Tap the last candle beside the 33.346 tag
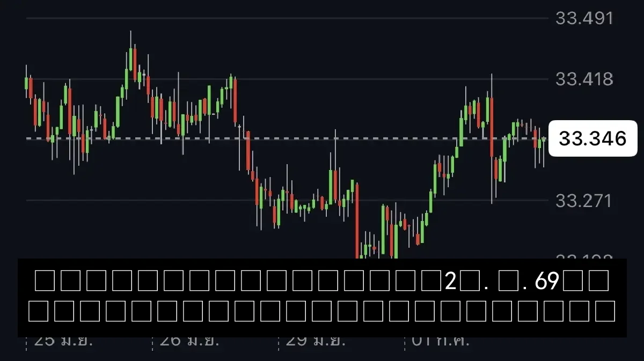Screen dimensions: 644x361 [544, 141]
